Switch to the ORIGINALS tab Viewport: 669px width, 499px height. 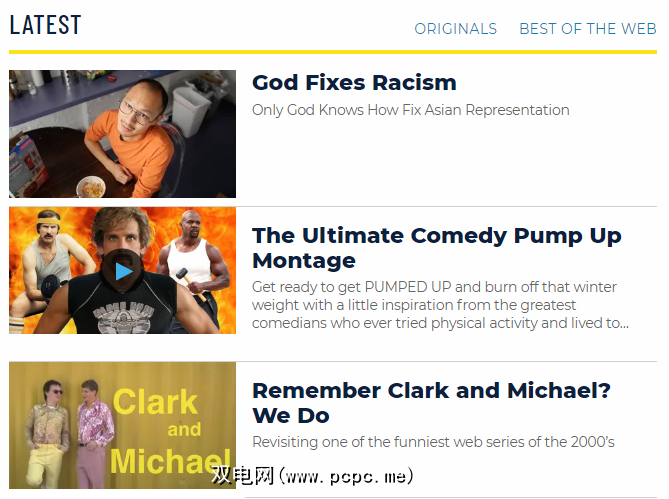point(456,29)
